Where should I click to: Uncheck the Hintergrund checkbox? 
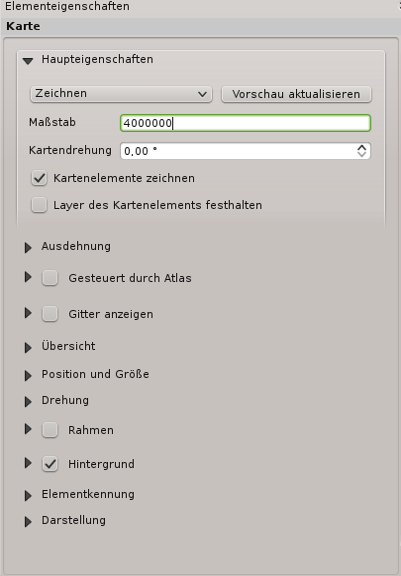pyautogui.click(x=50, y=464)
